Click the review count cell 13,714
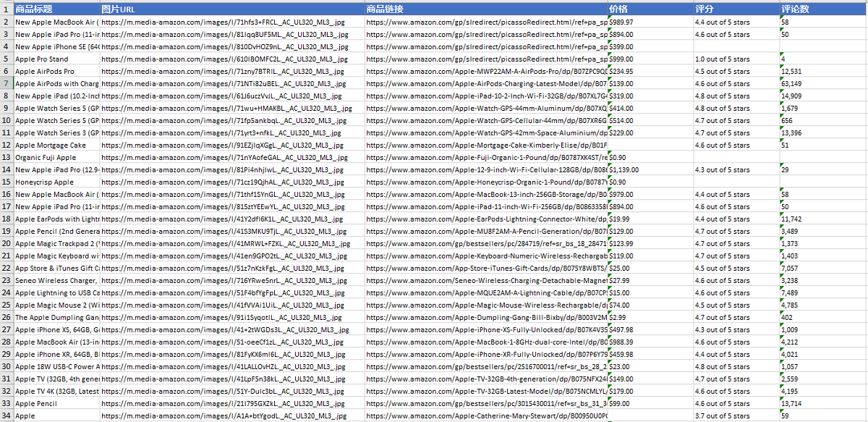868x422 pixels. pyautogui.click(x=824, y=404)
